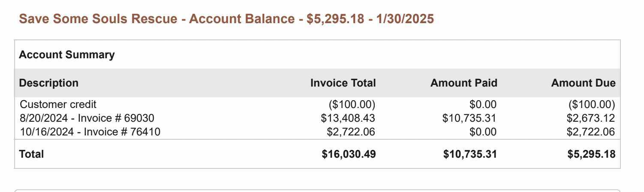Click the Amount Paid column header

pos(464,83)
